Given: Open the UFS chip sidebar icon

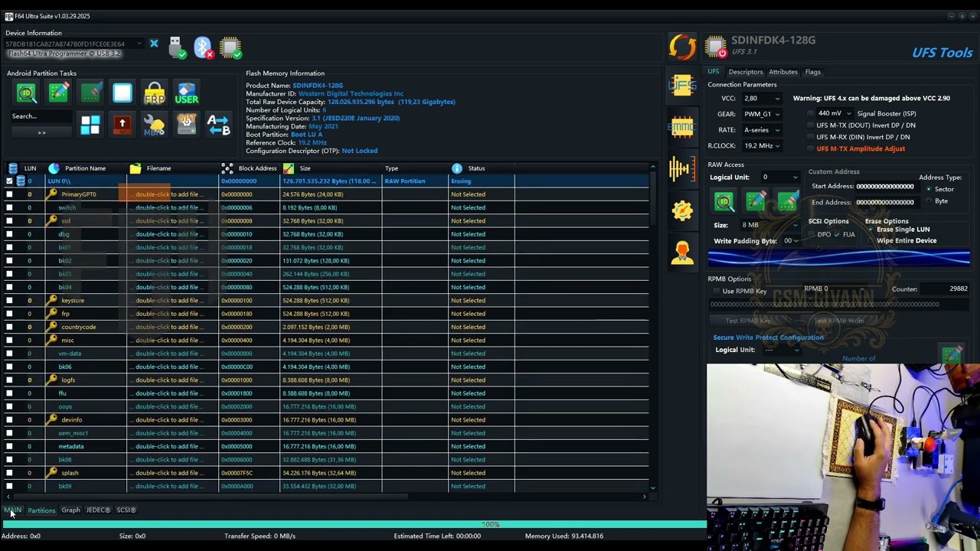Looking at the screenshot, I should point(681,84).
